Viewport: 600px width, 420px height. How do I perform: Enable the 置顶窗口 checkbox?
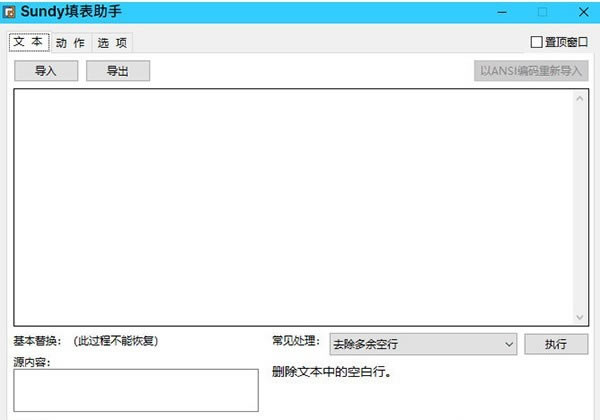coord(537,42)
